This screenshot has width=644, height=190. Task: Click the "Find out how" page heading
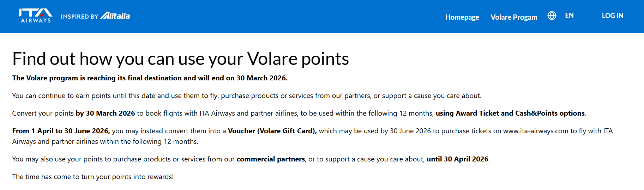[x=180, y=59]
